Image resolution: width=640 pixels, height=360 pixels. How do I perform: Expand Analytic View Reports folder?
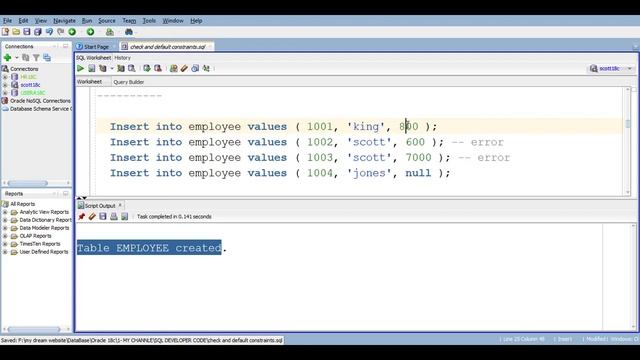(x=5, y=212)
